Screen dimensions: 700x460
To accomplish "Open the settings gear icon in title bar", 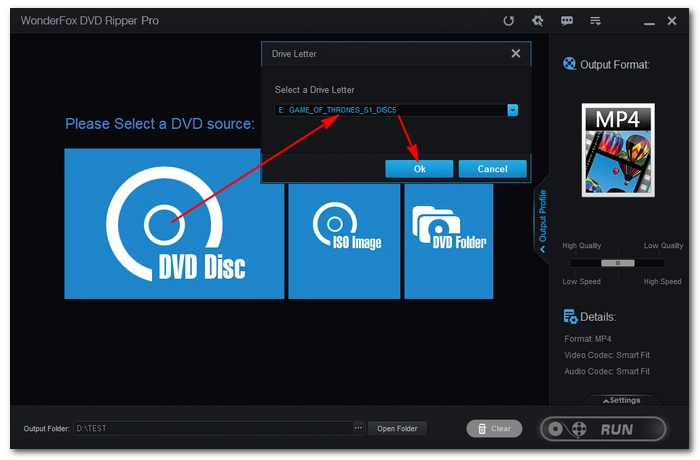I will tap(538, 21).
